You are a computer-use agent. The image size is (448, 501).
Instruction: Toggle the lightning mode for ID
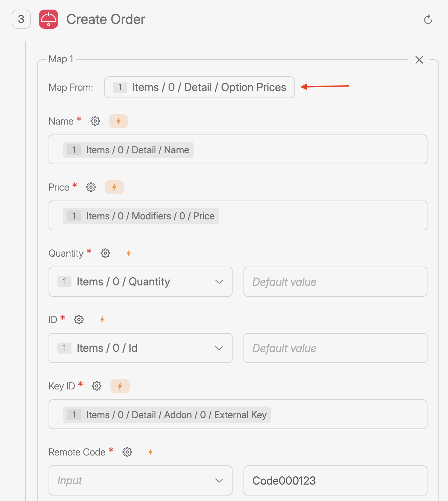(102, 320)
